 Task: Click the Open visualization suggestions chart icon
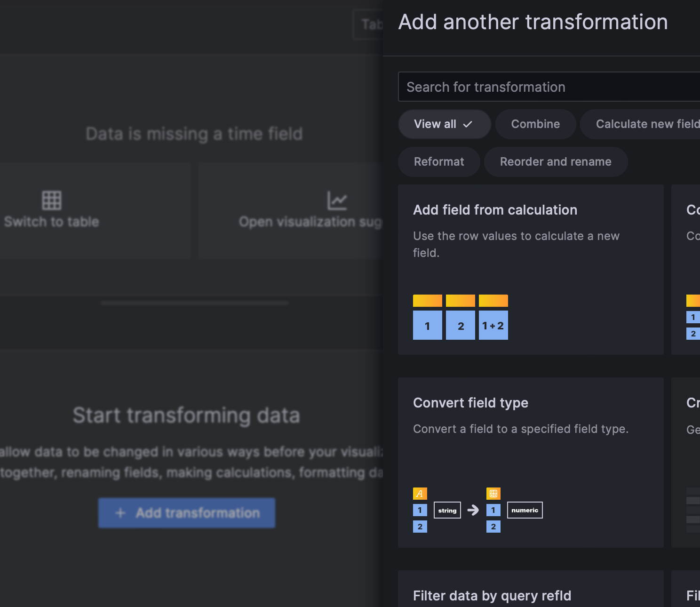[x=337, y=200]
